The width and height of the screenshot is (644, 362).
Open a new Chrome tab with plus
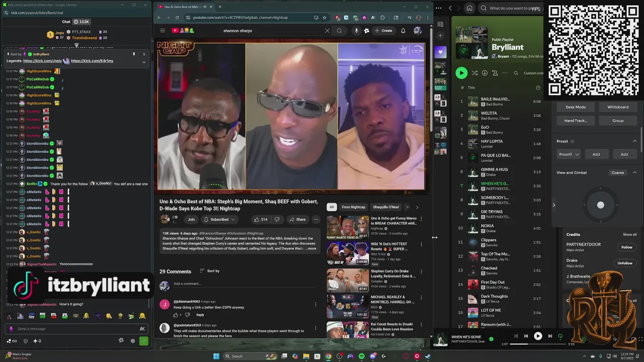[x=219, y=7]
